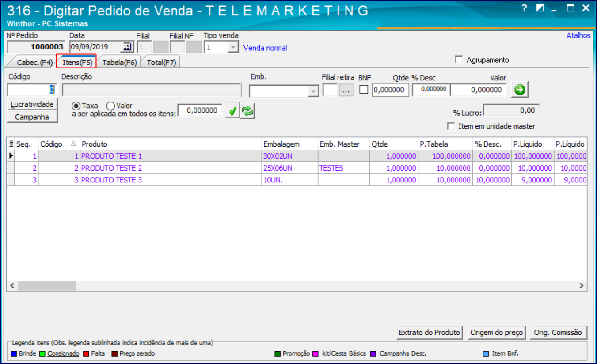597x364 pixels.
Task: Click the row indicator arrow of row 1
Action: coord(11,156)
